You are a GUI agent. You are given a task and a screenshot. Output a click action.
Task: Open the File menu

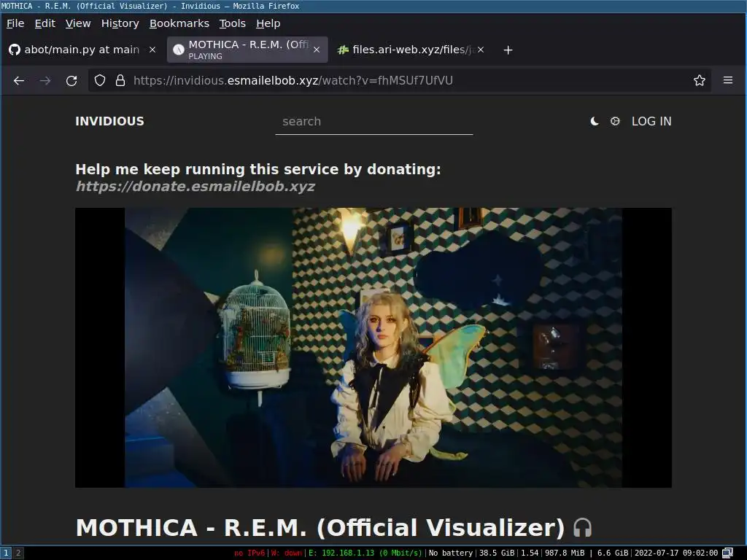[15, 23]
